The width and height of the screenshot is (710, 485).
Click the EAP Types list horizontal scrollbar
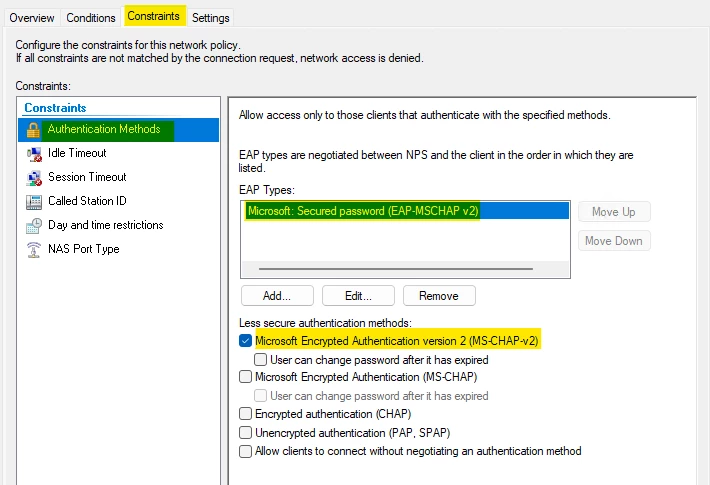click(396, 269)
